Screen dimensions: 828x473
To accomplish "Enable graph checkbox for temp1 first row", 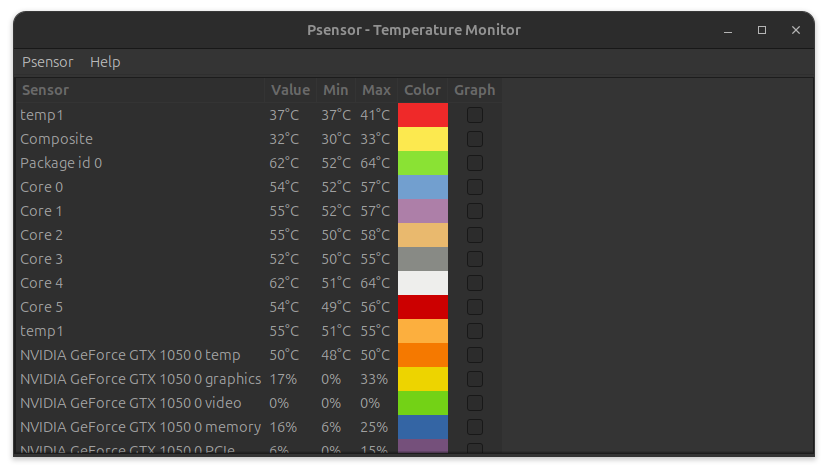I will click(475, 115).
